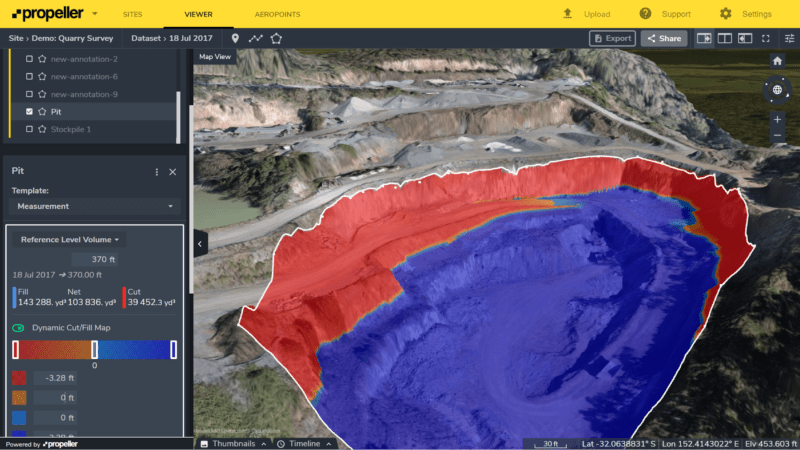Switch to left-panel layout view

coord(745,38)
